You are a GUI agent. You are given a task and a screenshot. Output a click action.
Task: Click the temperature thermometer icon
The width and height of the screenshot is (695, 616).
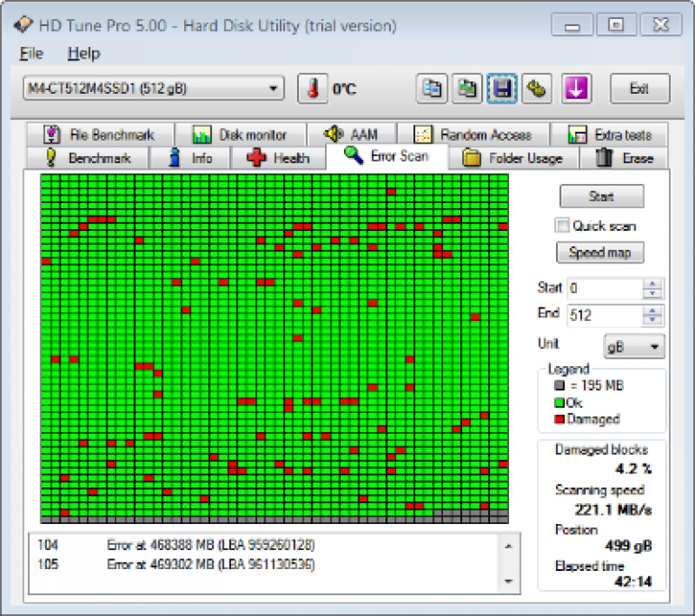pyautogui.click(x=314, y=88)
